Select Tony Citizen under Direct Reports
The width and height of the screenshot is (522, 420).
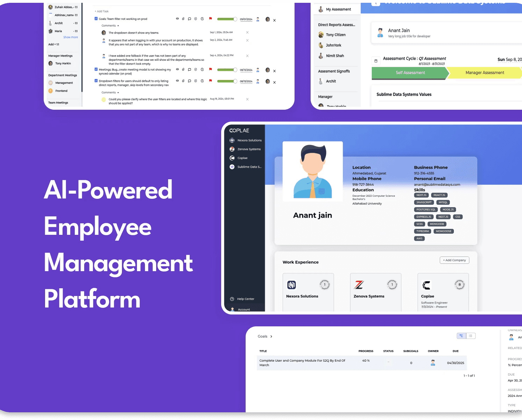point(332,35)
